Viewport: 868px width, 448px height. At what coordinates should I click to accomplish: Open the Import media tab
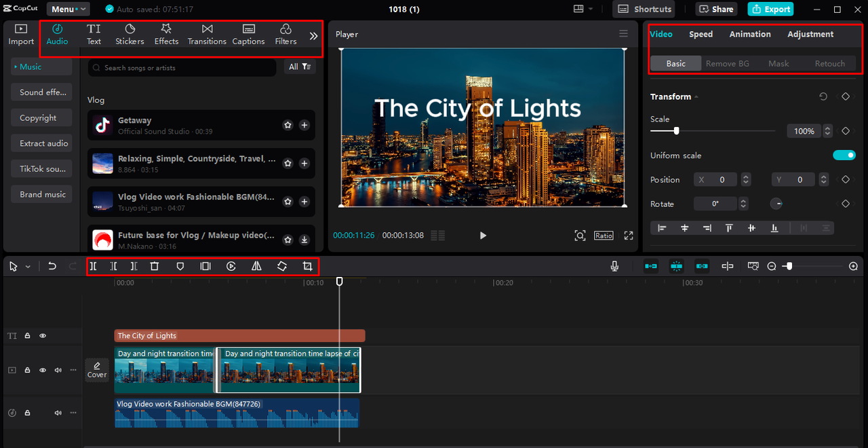click(x=21, y=35)
